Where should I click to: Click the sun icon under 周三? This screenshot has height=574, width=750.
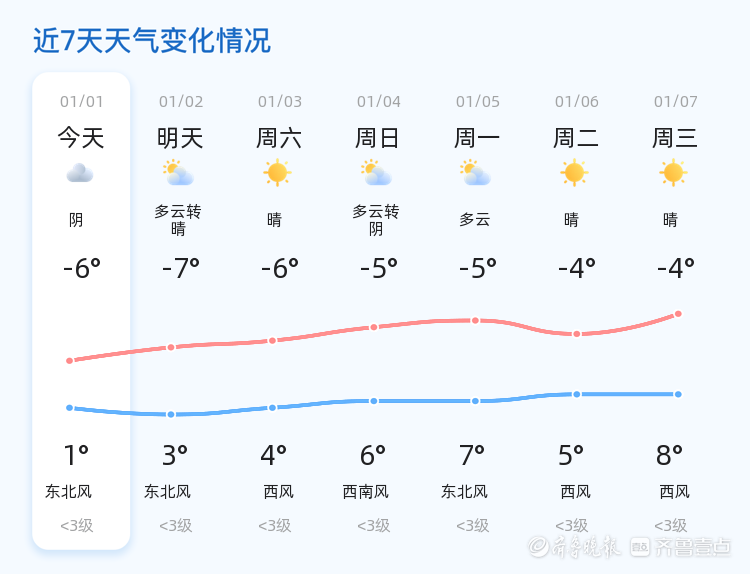[x=674, y=173]
